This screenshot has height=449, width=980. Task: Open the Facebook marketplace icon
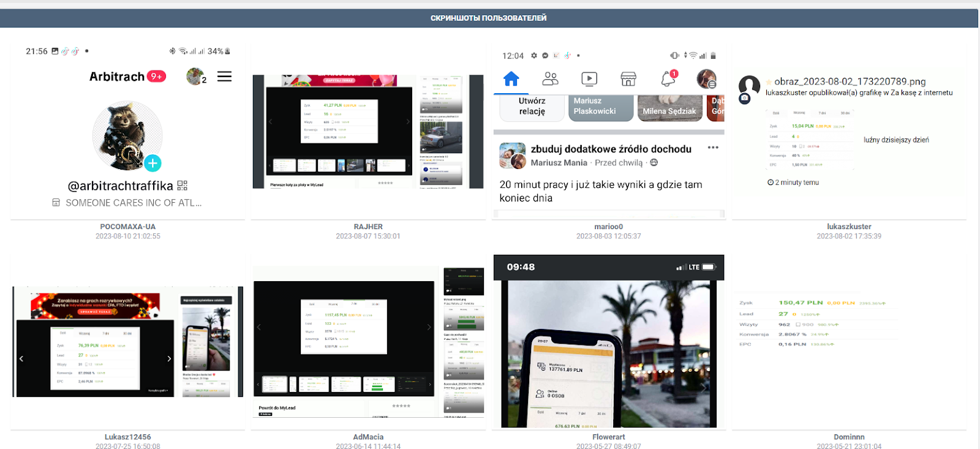[628, 79]
